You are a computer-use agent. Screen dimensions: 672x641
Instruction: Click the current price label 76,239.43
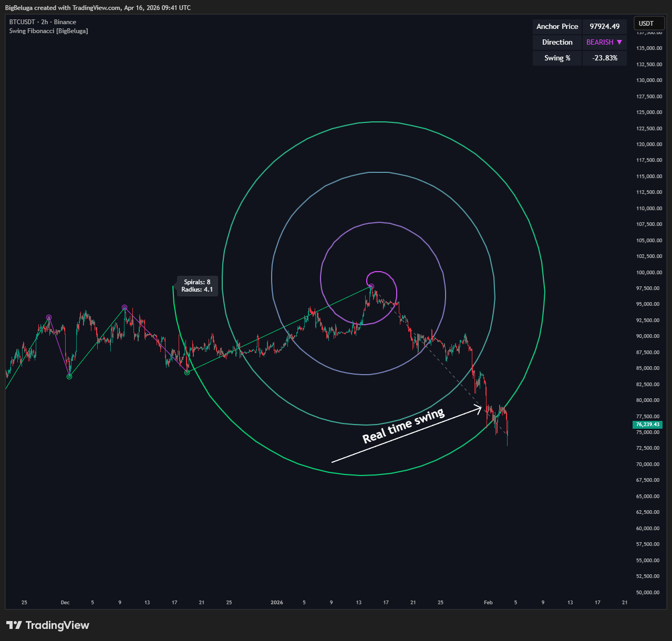(647, 425)
